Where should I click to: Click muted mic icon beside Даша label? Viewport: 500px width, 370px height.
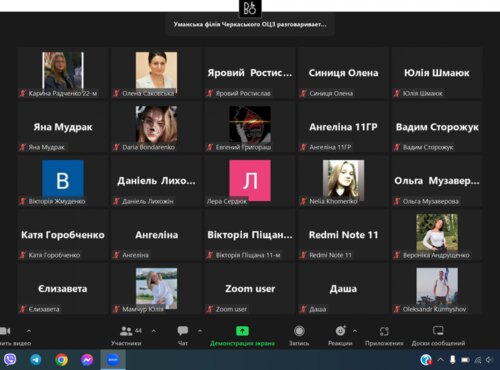pyautogui.click(x=303, y=309)
